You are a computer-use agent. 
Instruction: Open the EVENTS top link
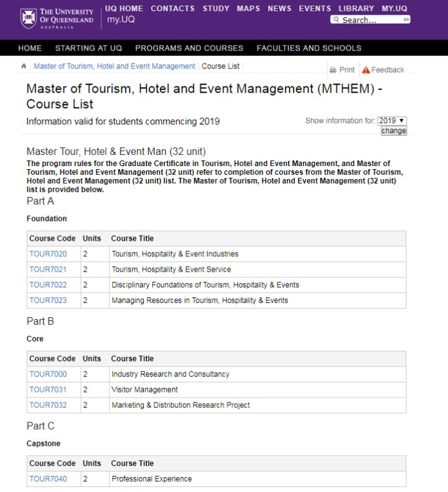[315, 9]
